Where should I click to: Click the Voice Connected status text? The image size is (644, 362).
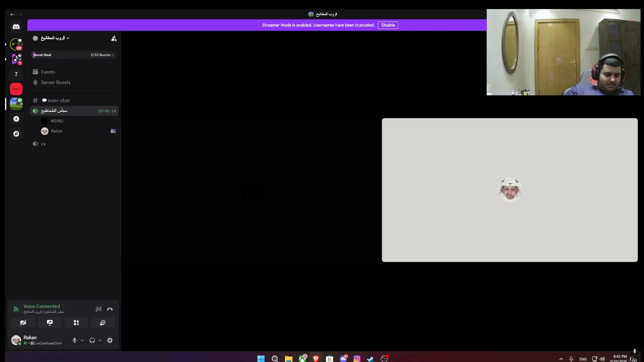41,306
